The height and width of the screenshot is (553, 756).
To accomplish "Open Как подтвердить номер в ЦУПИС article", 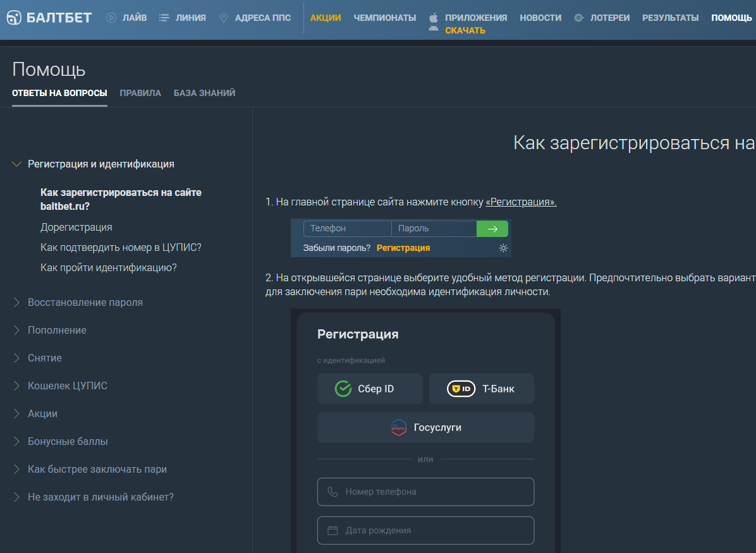I will 121,247.
